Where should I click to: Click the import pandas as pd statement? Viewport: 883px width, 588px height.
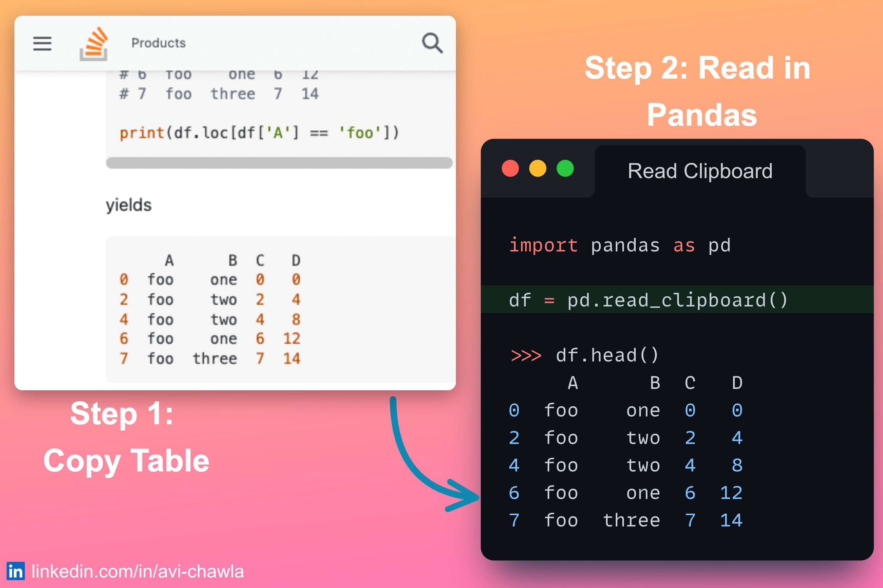pos(619,245)
